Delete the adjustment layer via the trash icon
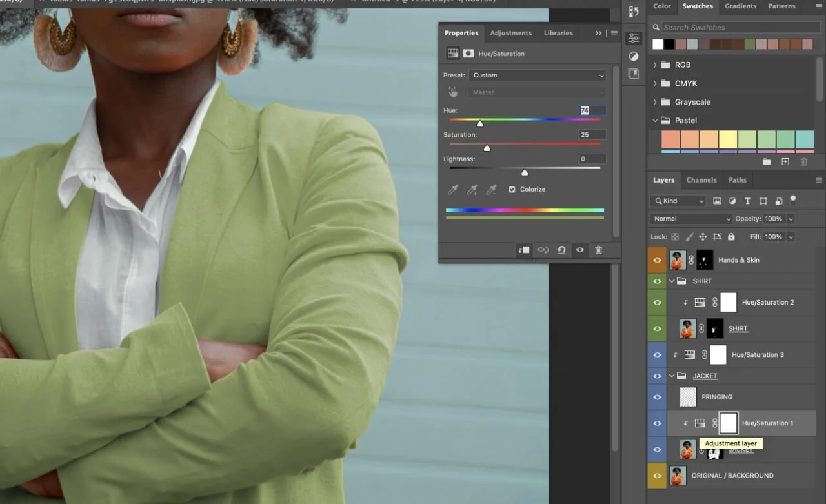The width and height of the screenshot is (826, 504). click(x=598, y=250)
